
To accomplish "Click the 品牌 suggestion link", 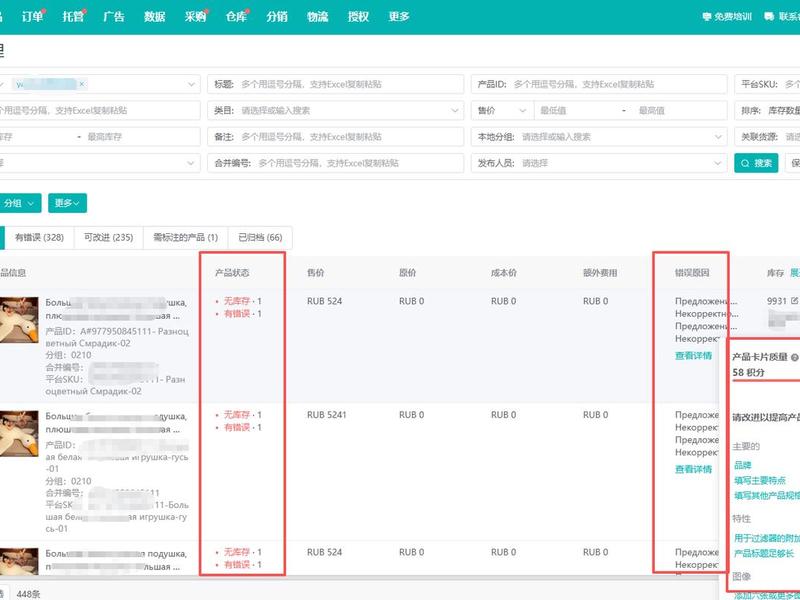I will 742,465.
